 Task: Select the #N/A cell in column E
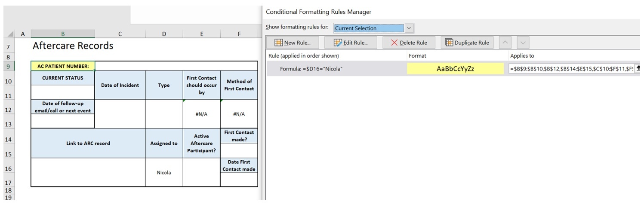(x=201, y=114)
